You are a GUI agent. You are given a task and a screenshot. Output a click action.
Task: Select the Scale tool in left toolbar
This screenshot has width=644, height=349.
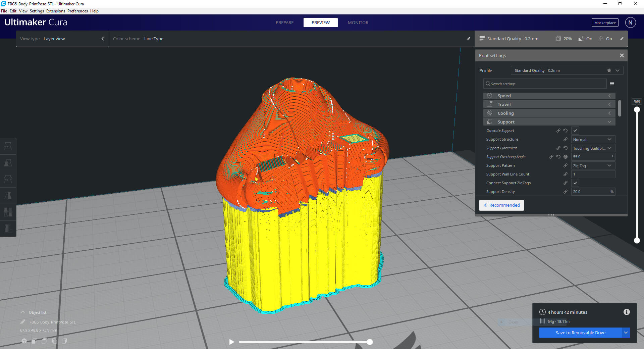(x=8, y=163)
